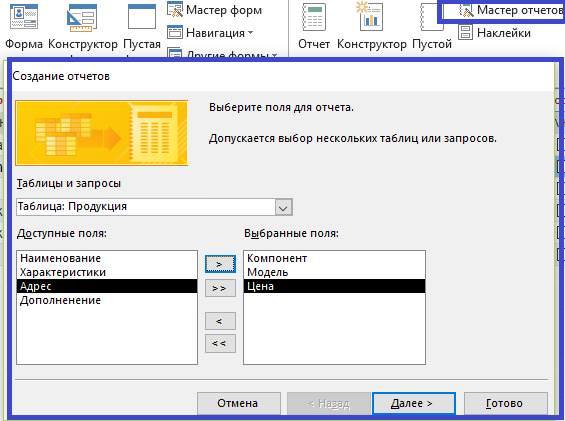Screen dimensions: 565x421
Task: Click the Отчет report icon
Action: point(314,17)
